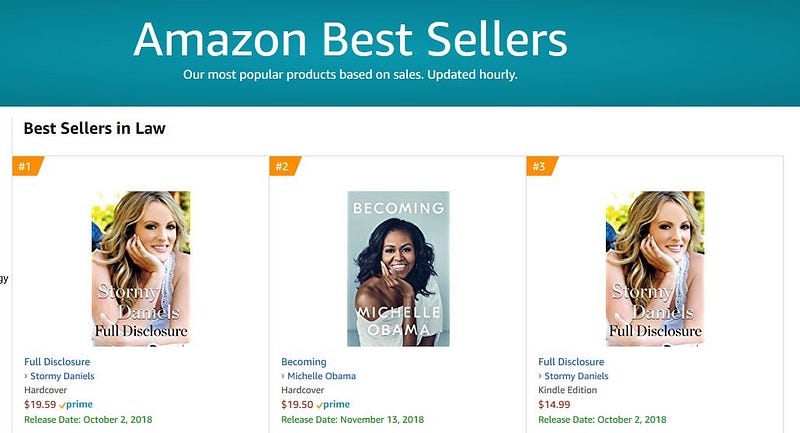Click the prime logo beside $19.59
The width and height of the screenshot is (800, 433).
[79, 405]
